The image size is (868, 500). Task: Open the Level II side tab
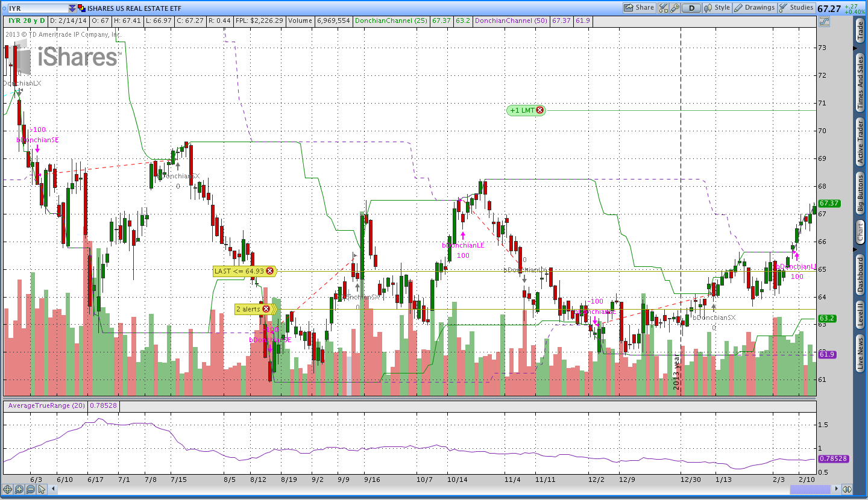click(860, 314)
